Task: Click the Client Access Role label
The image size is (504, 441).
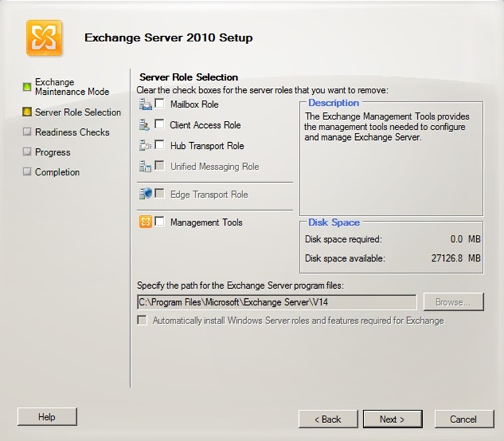Action: pos(205,125)
